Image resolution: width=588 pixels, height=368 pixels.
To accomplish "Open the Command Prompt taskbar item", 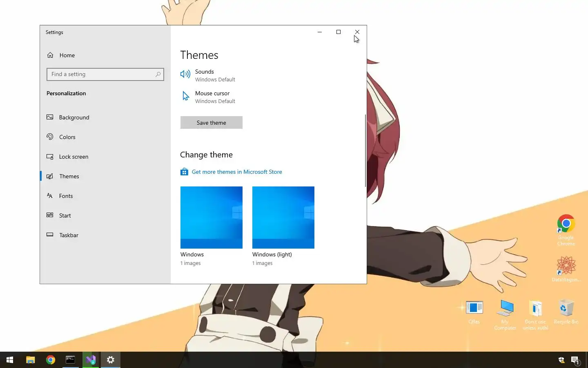I will [71, 360].
